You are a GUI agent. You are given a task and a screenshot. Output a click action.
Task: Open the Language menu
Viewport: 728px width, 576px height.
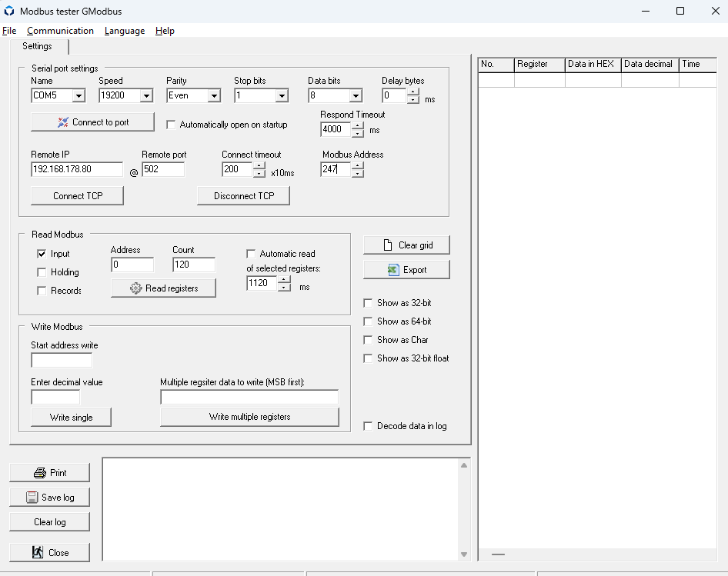tap(125, 31)
